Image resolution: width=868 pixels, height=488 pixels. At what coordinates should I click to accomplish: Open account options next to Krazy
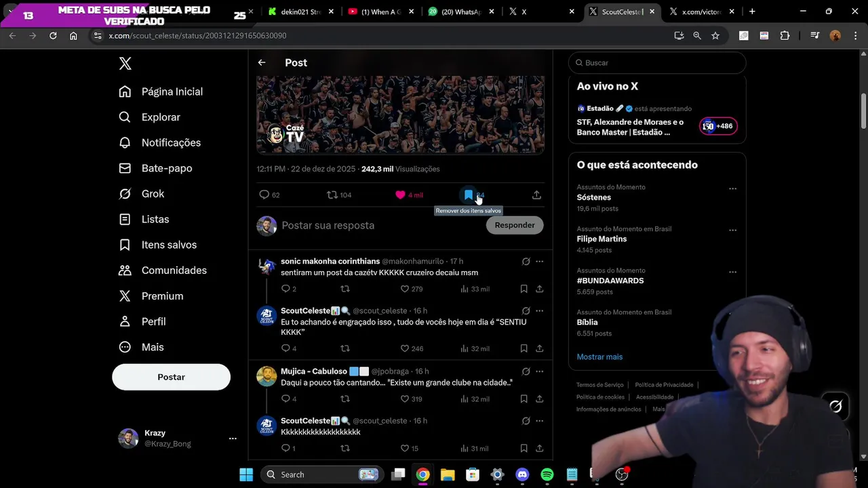coord(233,439)
